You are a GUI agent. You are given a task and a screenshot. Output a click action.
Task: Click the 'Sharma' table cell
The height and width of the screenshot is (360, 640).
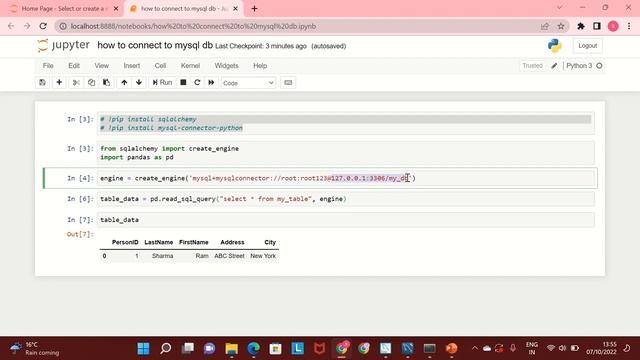[x=162, y=256]
